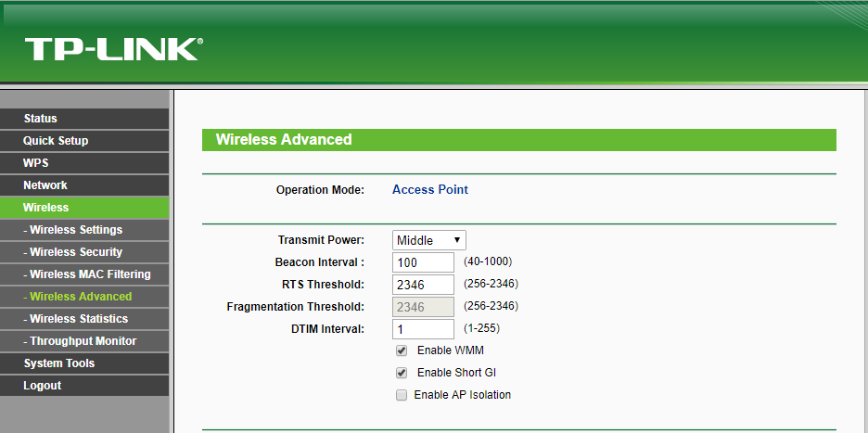Select the Wireless menu section
Screen dimensions: 868x433
point(84,208)
